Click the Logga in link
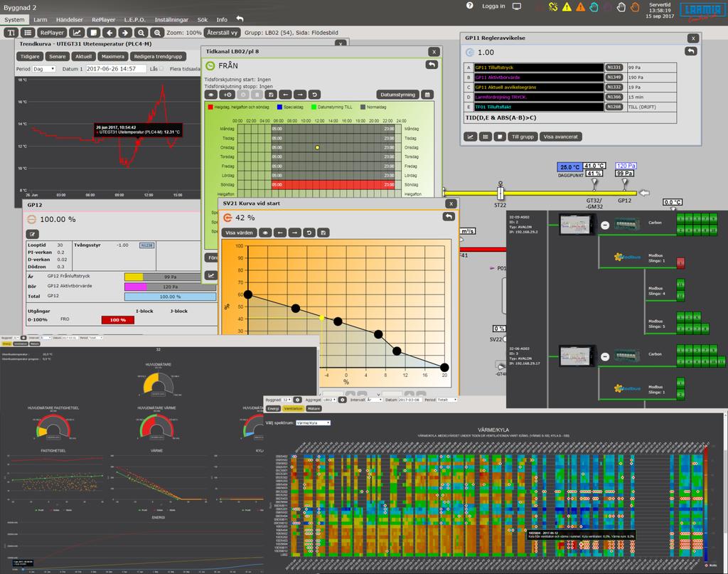This screenshot has width=728, height=574. pyautogui.click(x=493, y=6)
